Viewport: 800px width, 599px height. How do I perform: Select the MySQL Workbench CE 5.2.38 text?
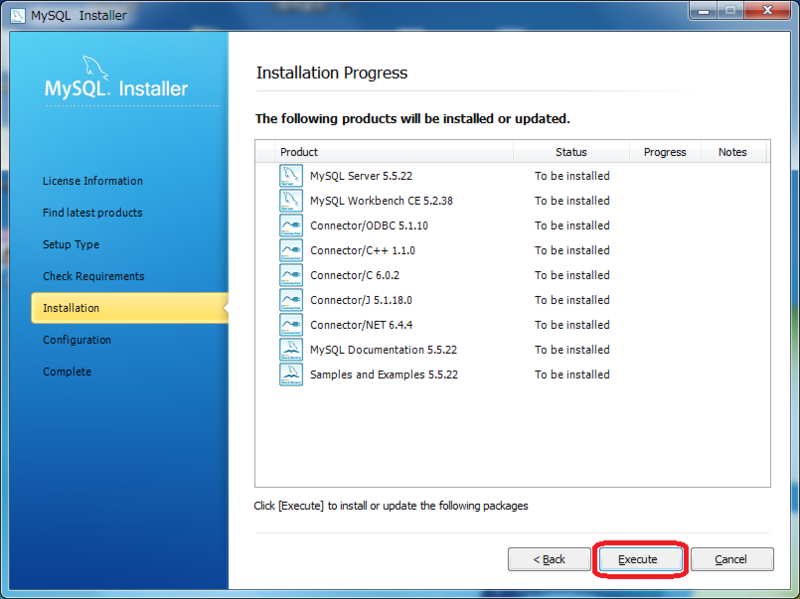(381, 201)
